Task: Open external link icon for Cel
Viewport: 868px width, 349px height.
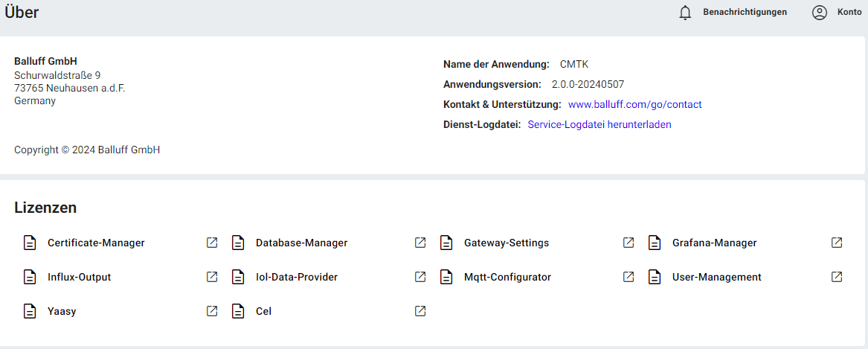Action: [420, 311]
